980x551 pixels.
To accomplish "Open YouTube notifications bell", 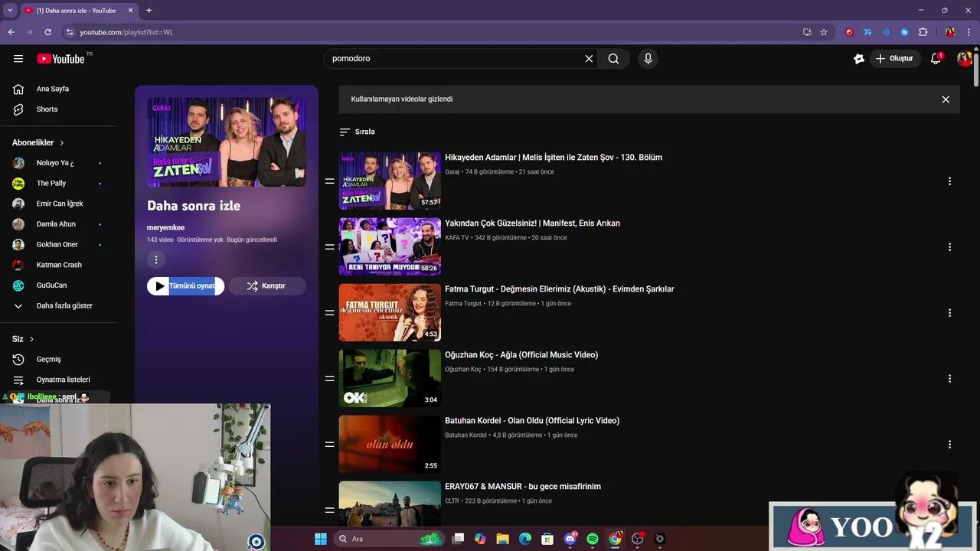I will (936, 59).
